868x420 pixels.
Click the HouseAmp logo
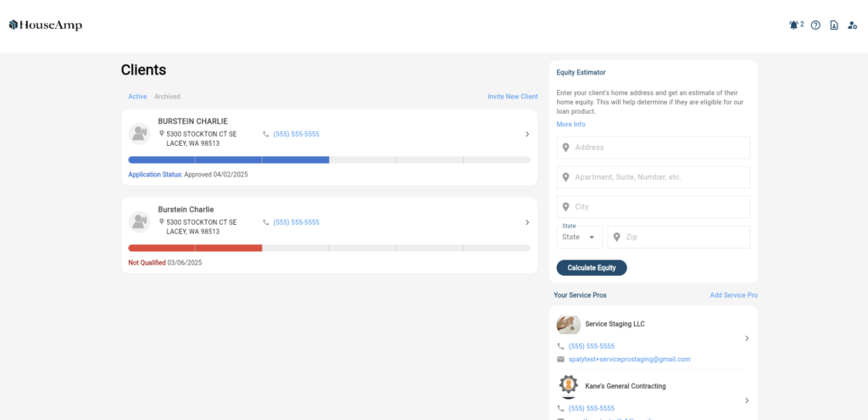click(x=46, y=25)
